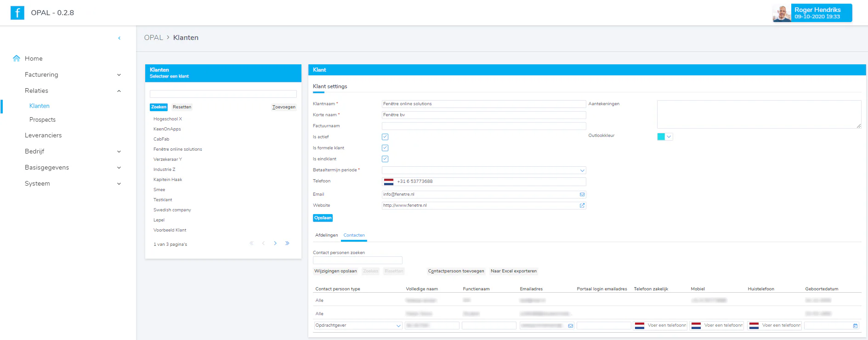Uncheck the Is actief checkbox
Screen dimensions: 868x340
click(385, 137)
